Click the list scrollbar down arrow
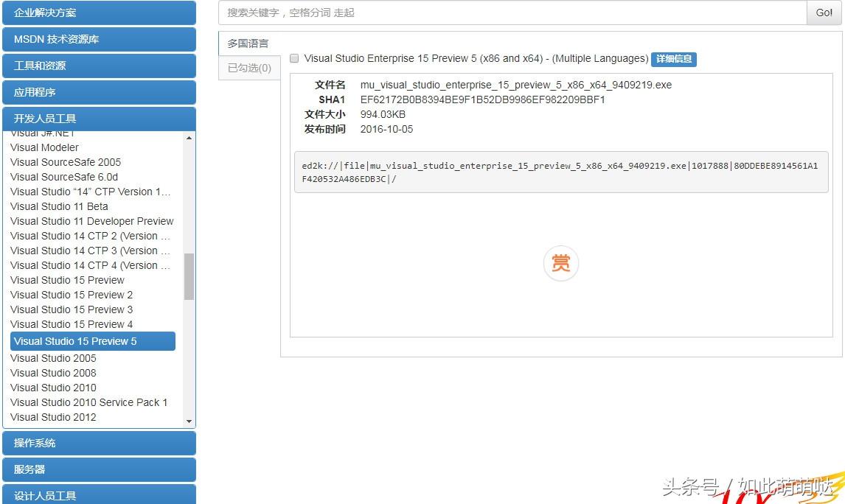 click(x=189, y=421)
